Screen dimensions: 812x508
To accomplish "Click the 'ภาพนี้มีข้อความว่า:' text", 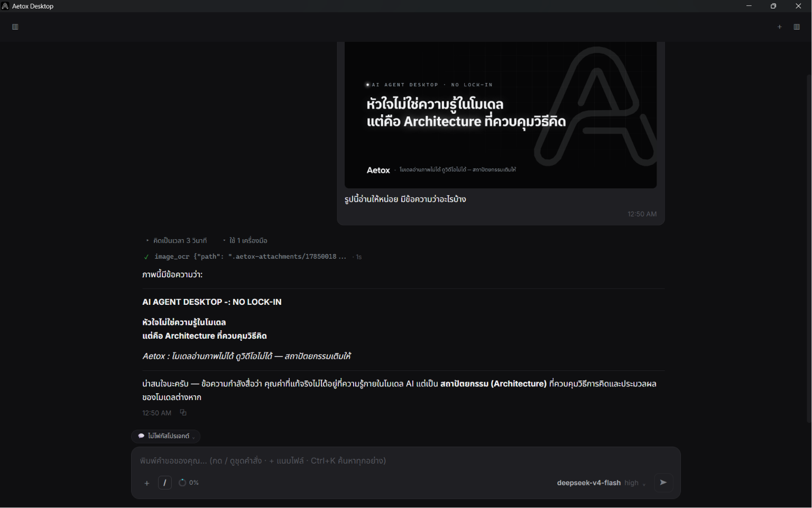I will (x=172, y=275).
